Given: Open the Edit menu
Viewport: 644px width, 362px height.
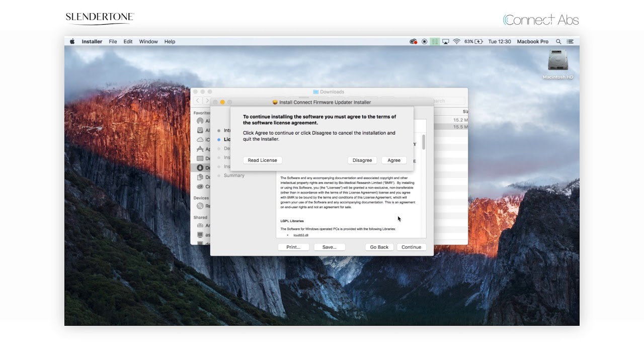Looking at the screenshot, I should click(128, 42).
